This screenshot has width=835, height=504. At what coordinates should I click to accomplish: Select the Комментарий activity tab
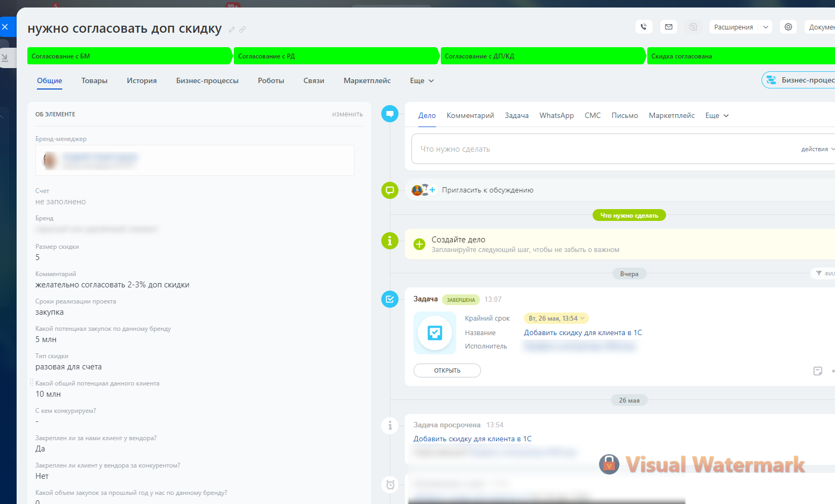pyautogui.click(x=470, y=115)
